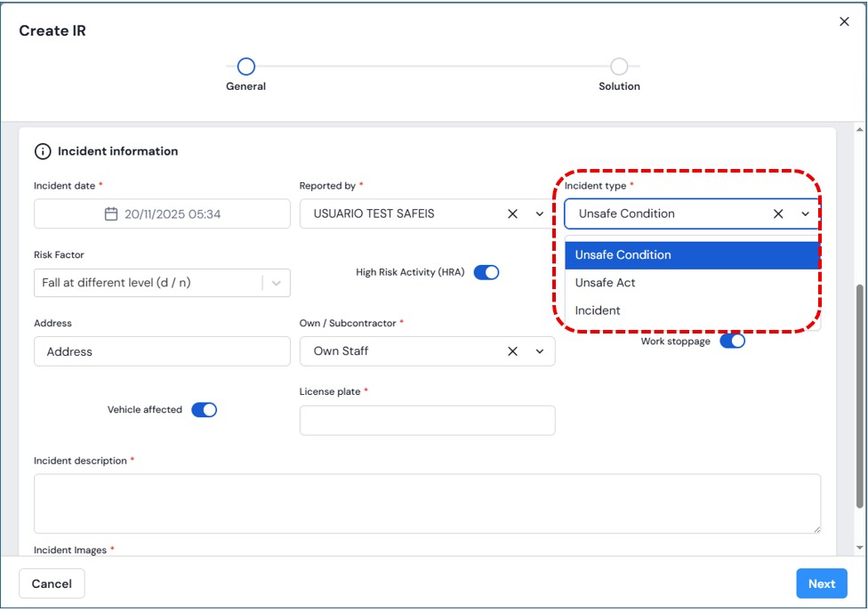
Task: Select Unsafe Act from the list
Action: coord(605,283)
